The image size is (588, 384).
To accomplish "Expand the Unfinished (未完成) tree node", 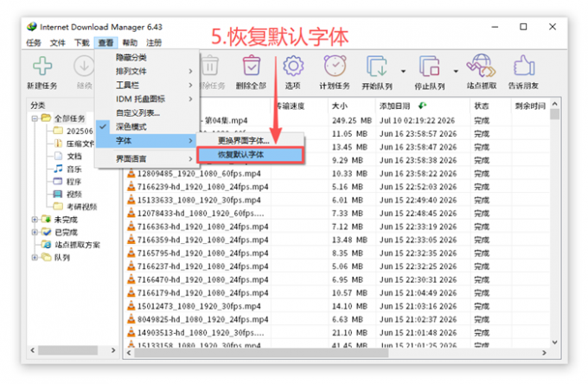I will tap(35, 220).
